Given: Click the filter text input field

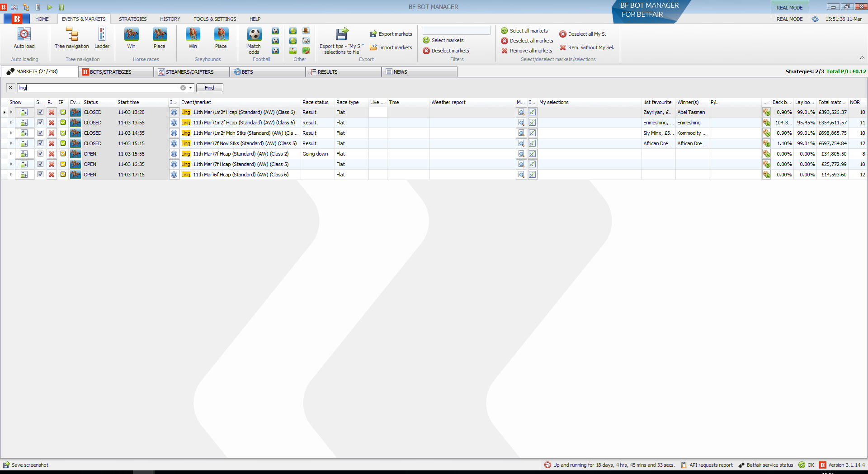Looking at the screenshot, I should coord(456,30).
